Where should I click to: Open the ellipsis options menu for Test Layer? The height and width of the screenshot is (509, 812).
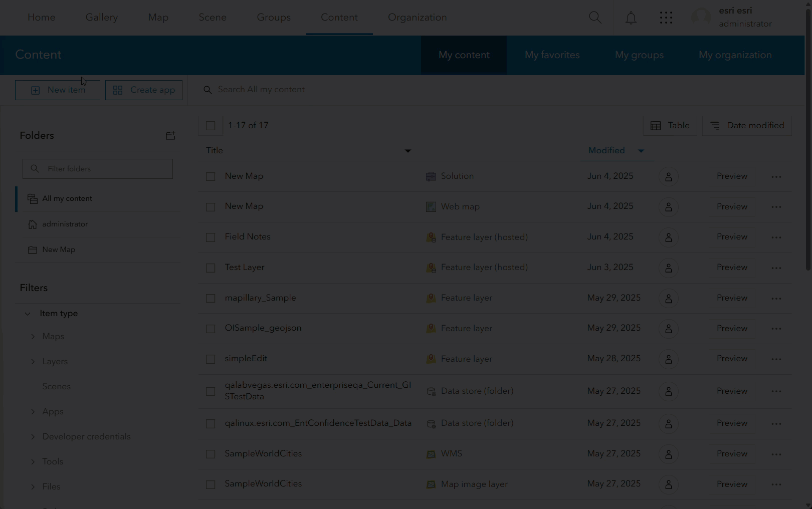click(775, 268)
